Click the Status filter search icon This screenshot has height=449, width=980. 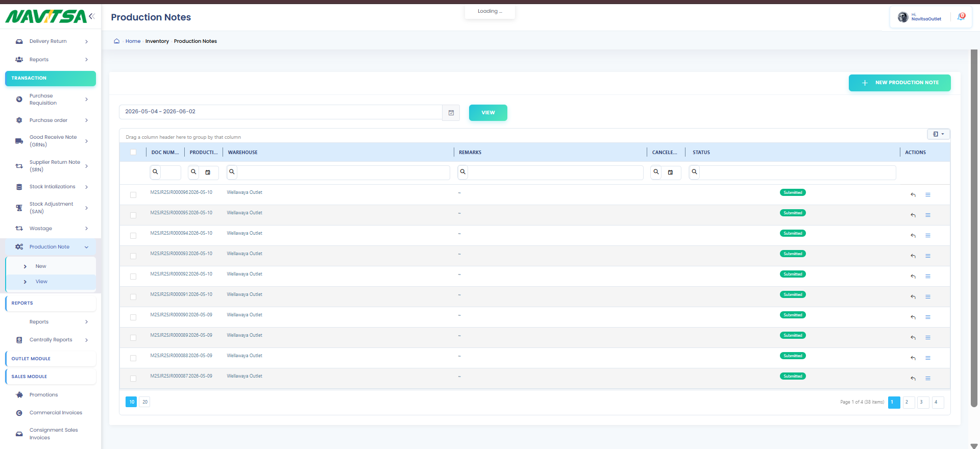point(694,172)
